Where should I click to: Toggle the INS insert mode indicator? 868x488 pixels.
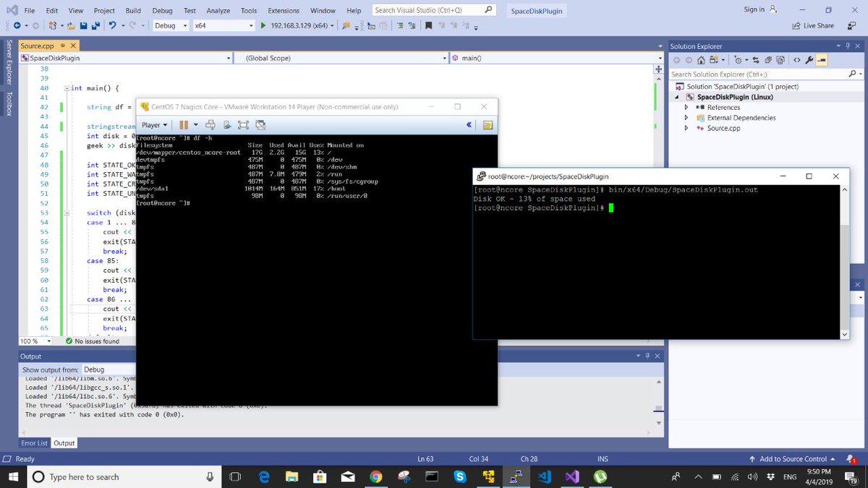[603, 459]
